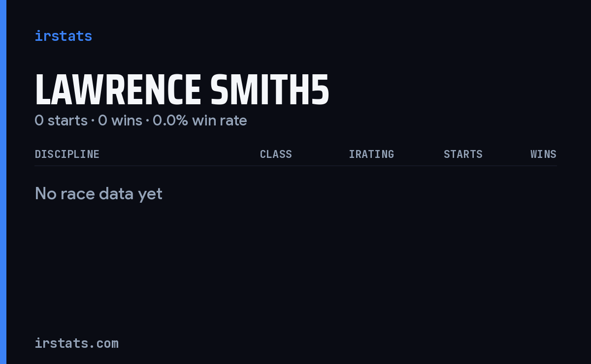Click the blue vertical accent bar
Screen dimensions: 591x364
pos(3,182)
